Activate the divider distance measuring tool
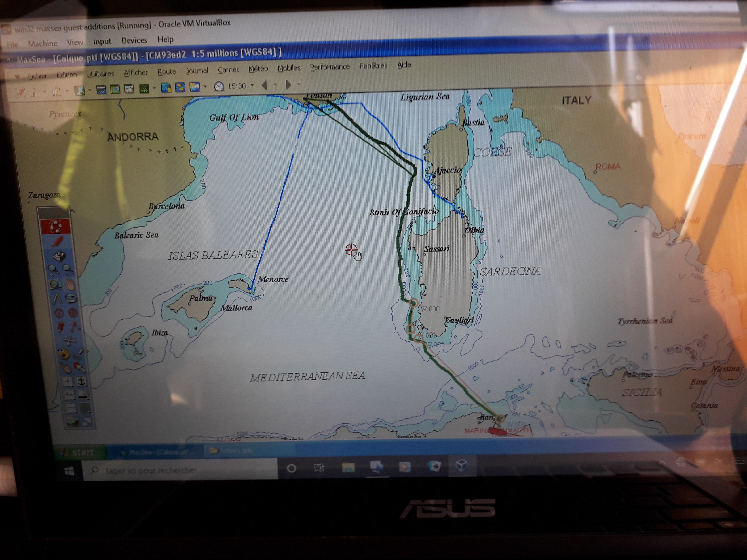The image size is (747, 560). click(58, 299)
